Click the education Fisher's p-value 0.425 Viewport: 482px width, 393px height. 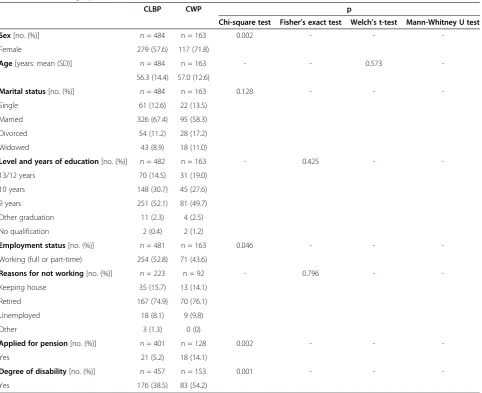click(x=310, y=161)
